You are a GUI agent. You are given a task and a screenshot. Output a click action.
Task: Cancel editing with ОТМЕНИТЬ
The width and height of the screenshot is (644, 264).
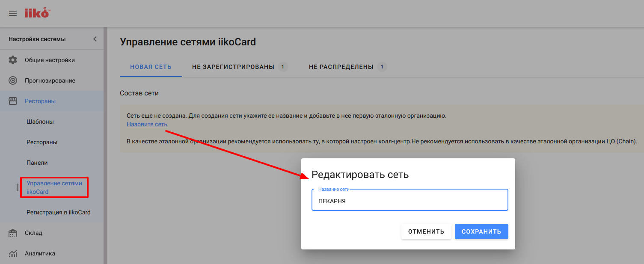click(426, 231)
